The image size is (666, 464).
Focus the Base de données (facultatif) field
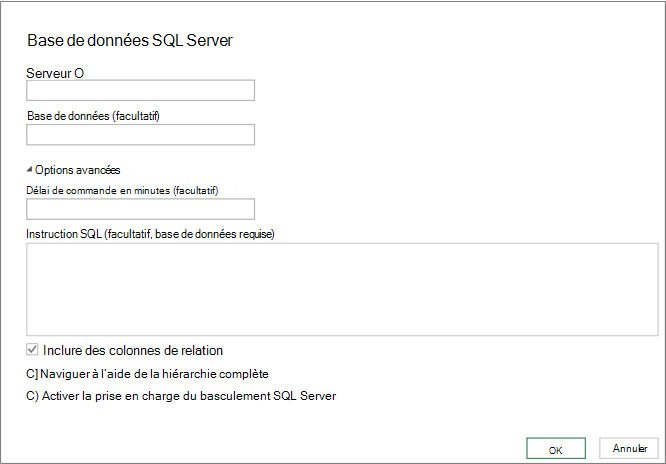(141, 135)
